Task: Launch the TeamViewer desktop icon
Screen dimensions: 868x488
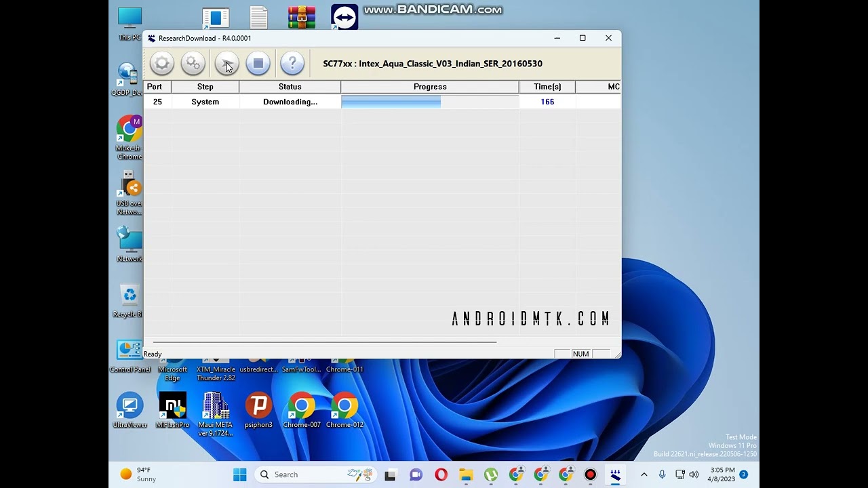Action: [x=344, y=18]
